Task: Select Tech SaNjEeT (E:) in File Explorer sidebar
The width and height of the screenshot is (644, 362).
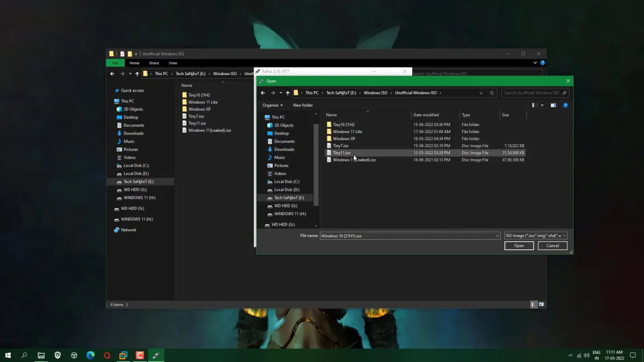Action: [x=138, y=181]
